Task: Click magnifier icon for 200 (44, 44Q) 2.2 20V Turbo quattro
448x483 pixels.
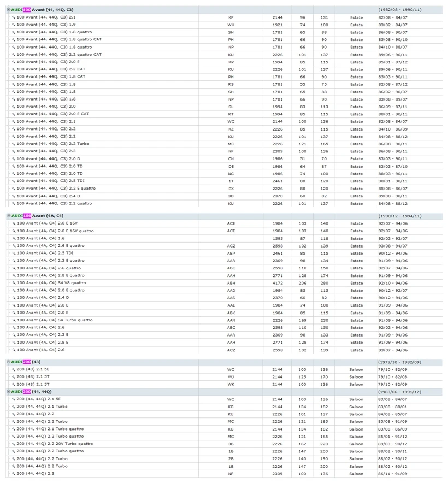Action: point(14,444)
